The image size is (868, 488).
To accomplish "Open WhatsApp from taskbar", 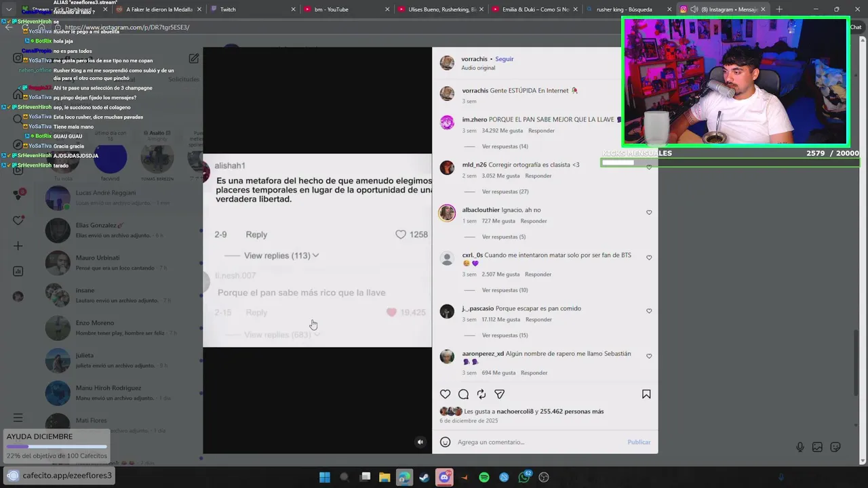I will (x=524, y=477).
